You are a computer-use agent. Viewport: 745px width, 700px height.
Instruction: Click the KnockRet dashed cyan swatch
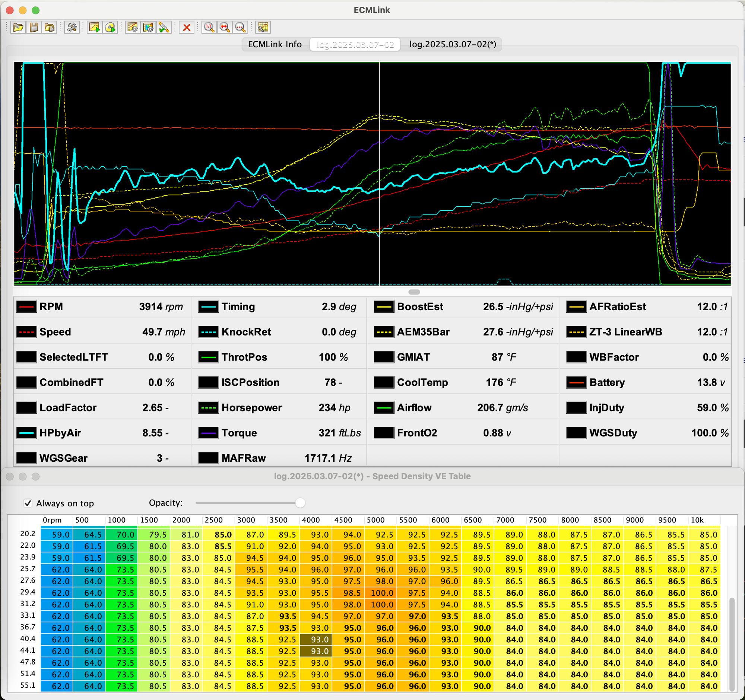pyautogui.click(x=208, y=332)
